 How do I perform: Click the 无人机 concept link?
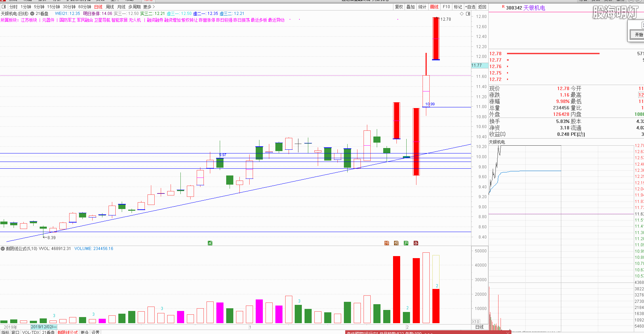[x=135, y=20]
